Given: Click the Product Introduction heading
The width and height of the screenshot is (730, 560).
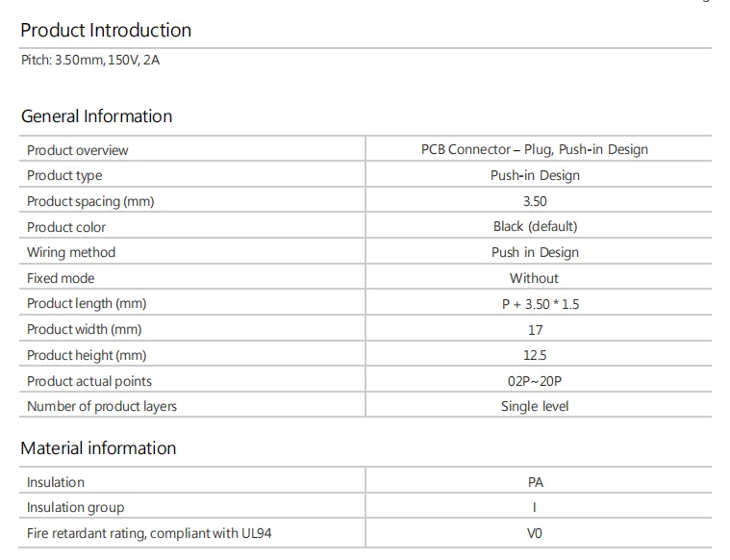Looking at the screenshot, I should click(x=106, y=30).
